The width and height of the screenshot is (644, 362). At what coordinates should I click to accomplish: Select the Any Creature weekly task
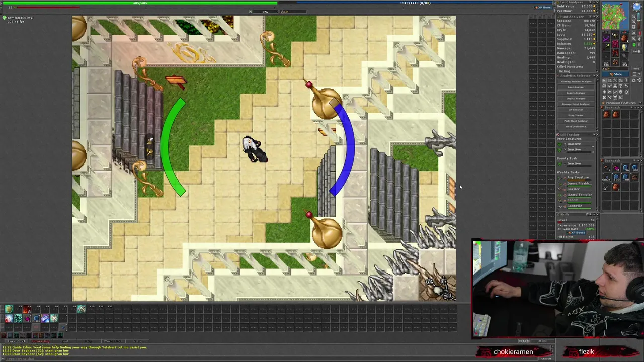coord(578,177)
